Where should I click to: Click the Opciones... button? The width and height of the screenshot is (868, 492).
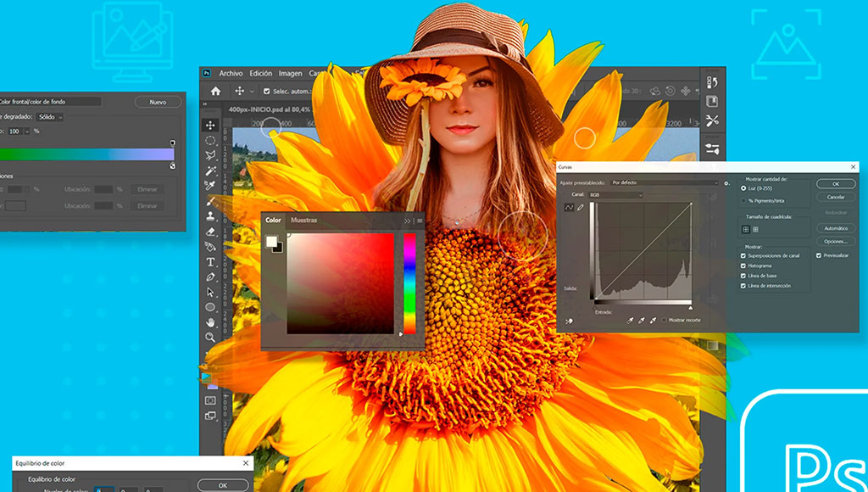tap(836, 242)
